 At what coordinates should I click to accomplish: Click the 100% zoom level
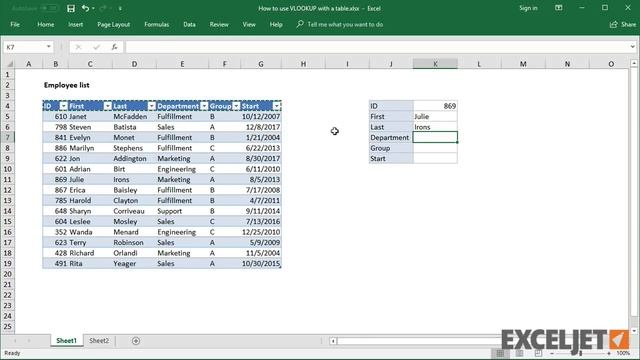(623, 353)
